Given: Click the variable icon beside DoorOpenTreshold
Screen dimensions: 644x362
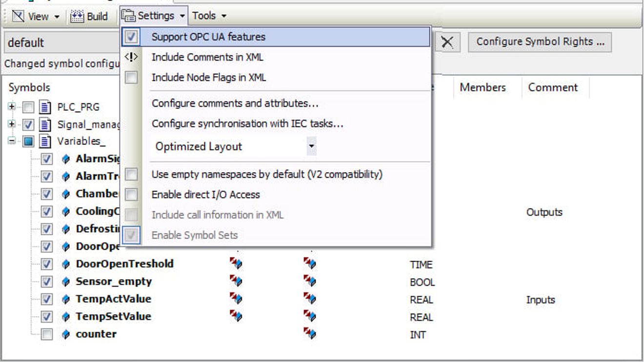Looking at the screenshot, I should pos(66,264).
